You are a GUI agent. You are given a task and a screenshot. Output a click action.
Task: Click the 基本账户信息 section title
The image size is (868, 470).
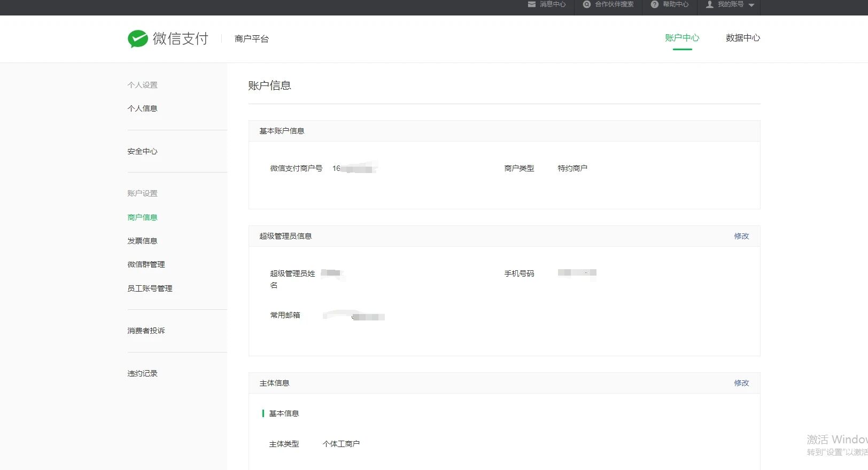(x=282, y=131)
